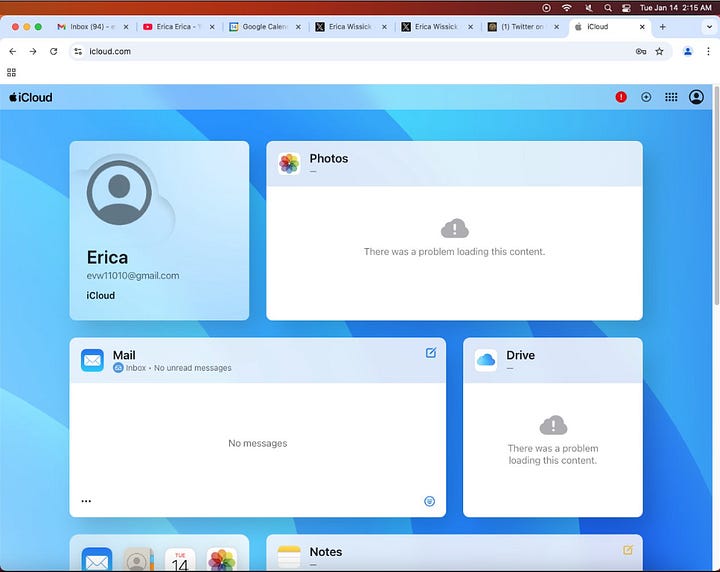This screenshot has width=720, height=572.
Task: Open a new browser tab
Action: pos(662,27)
